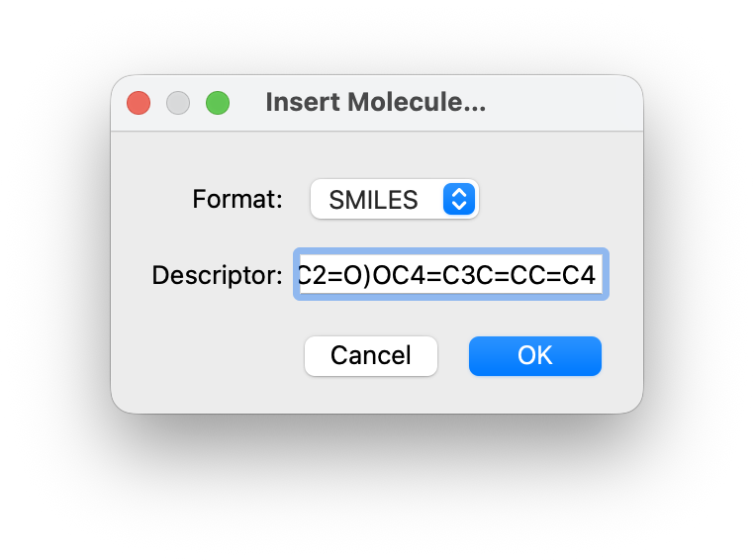
Task: Click the "Descriptor:" label
Action: [x=218, y=275]
